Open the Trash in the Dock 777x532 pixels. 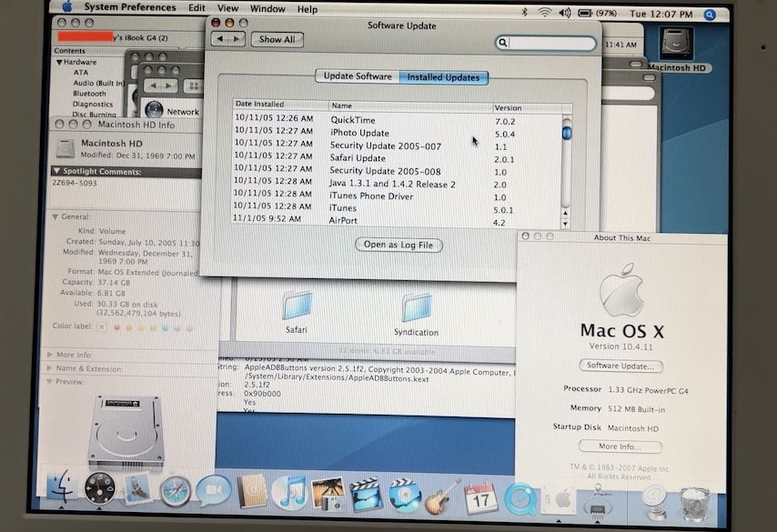(695, 504)
